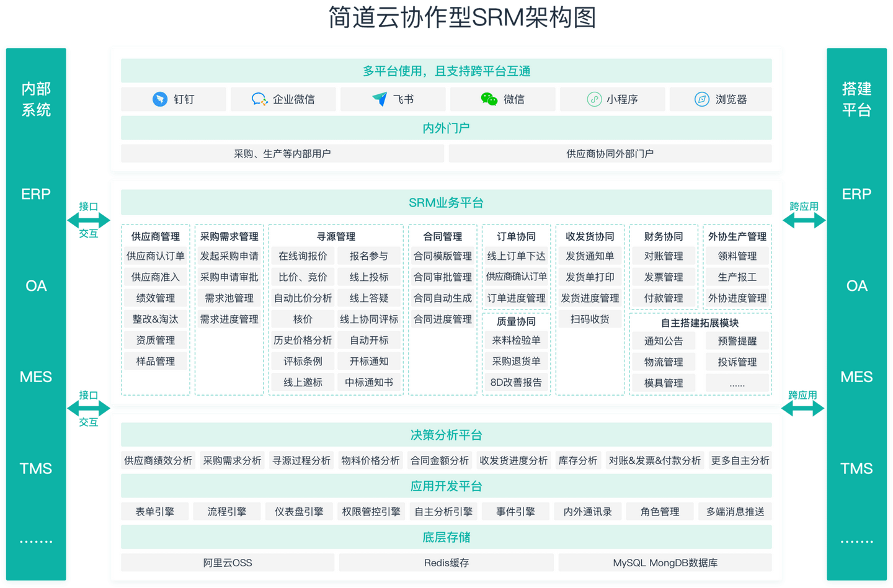Select the SRM业务平台 header bar
893x588 pixels.
[x=446, y=202]
